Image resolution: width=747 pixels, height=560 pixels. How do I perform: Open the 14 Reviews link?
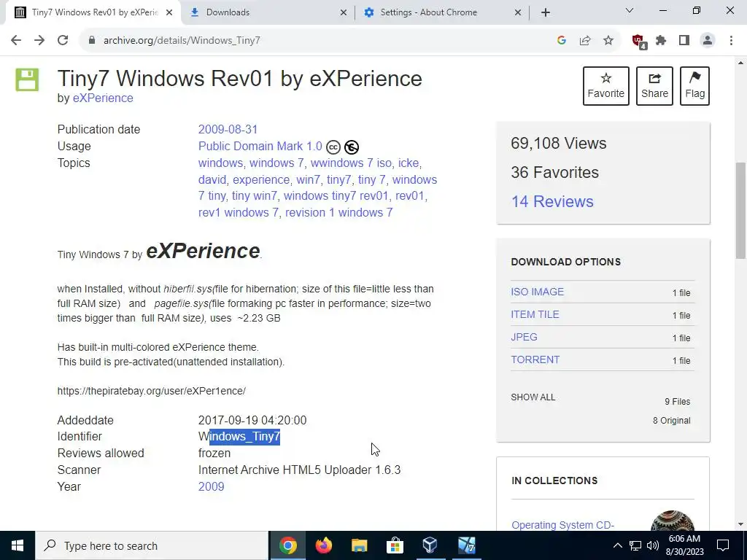tap(552, 201)
